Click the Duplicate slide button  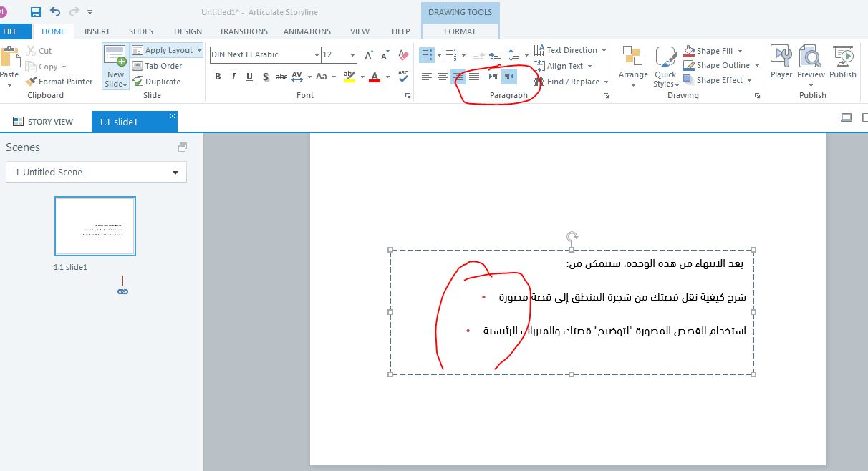coord(157,82)
